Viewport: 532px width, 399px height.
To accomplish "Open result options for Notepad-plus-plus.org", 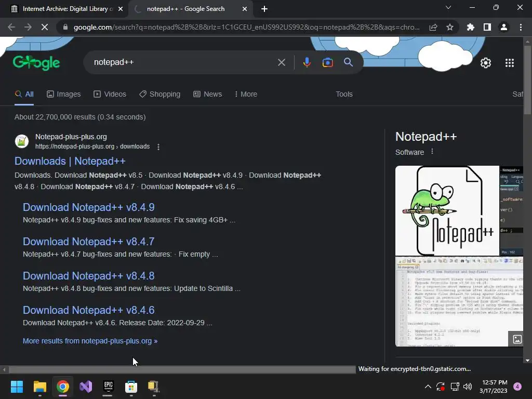I will [158, 147].
